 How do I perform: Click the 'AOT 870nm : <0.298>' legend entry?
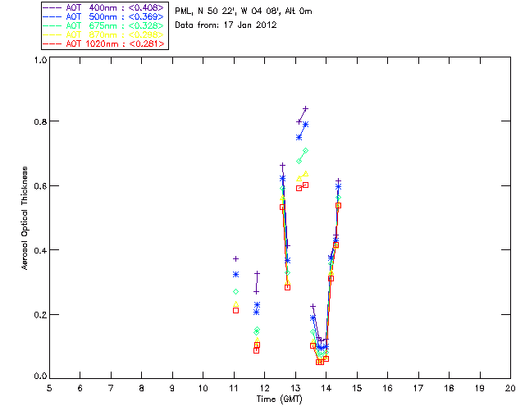pos(105,34)
